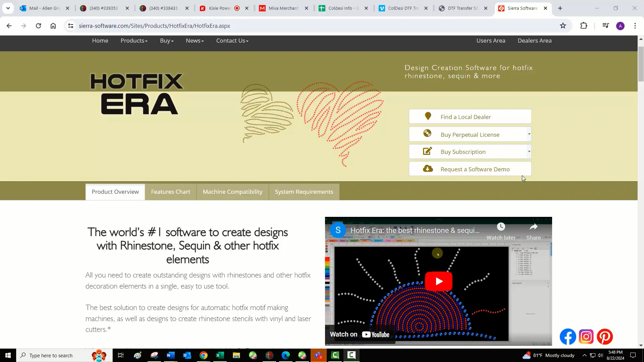
Task: Open the Pinterest icon
Action: click(x=605, y=337)
